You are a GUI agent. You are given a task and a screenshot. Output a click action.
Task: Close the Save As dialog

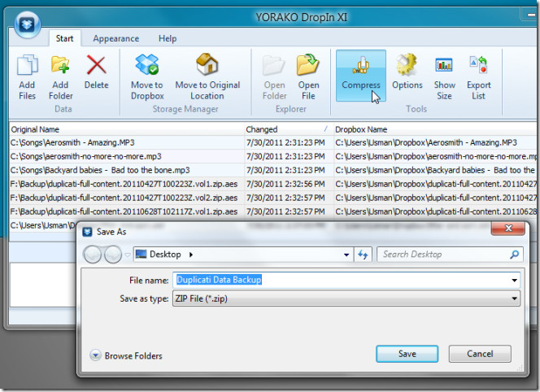click(x=508, y=229)
